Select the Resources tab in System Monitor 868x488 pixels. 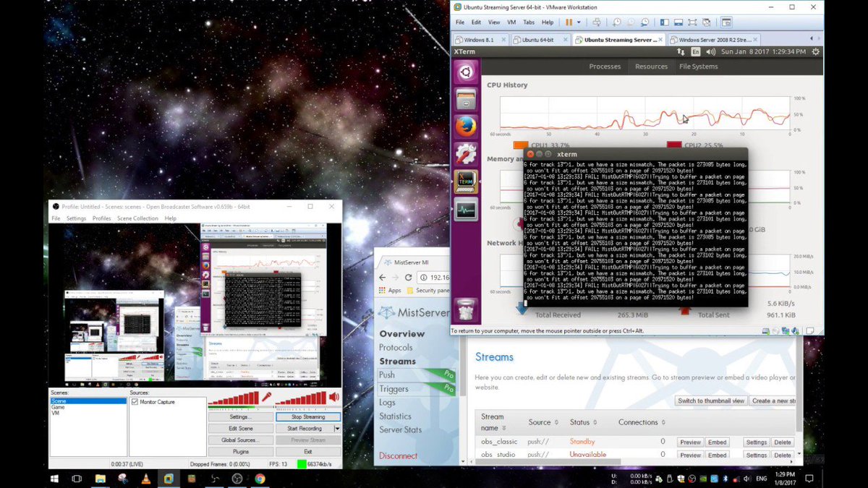[651, 67]
